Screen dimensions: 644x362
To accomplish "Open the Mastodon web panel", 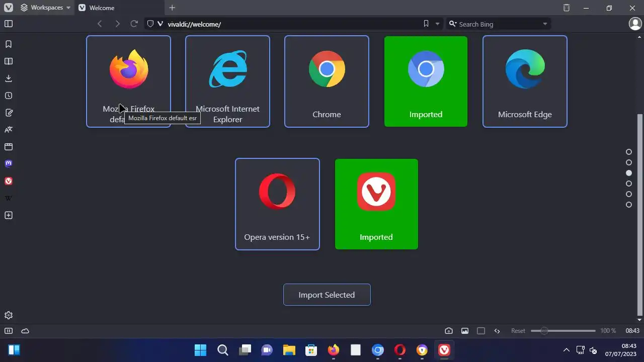I will click(x=9, y=164).
